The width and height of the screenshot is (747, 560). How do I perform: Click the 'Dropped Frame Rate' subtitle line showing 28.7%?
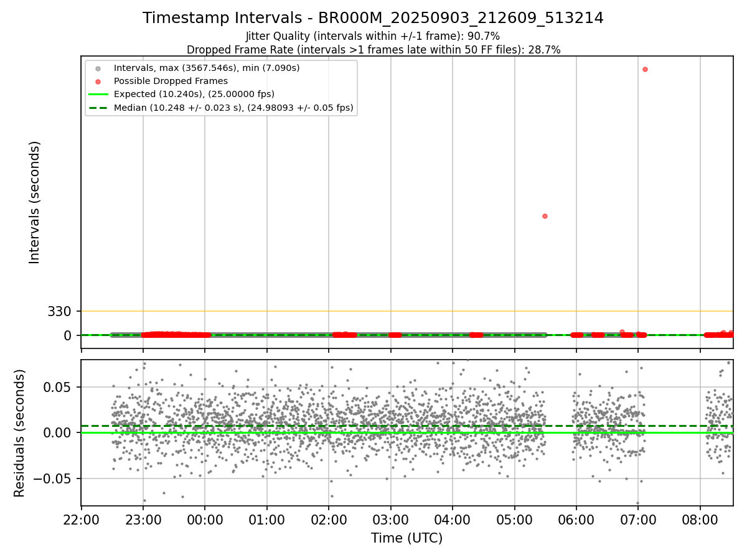374,50
